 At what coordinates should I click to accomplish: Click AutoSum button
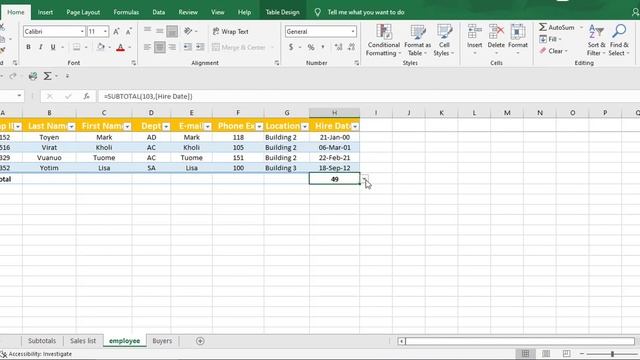[x=557, y=27]
